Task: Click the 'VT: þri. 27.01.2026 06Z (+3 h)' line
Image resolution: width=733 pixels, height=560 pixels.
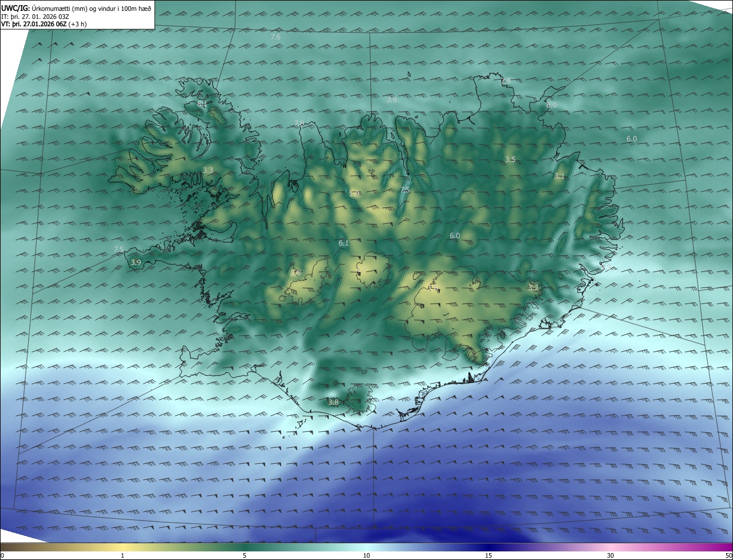Action: 44,24
